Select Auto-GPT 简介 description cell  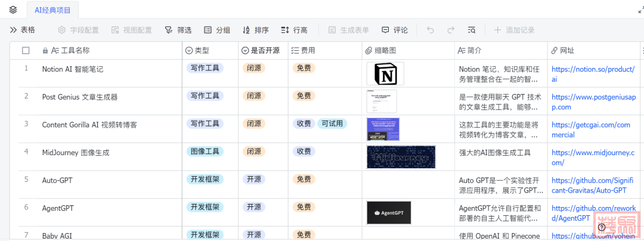coord(501,185)
